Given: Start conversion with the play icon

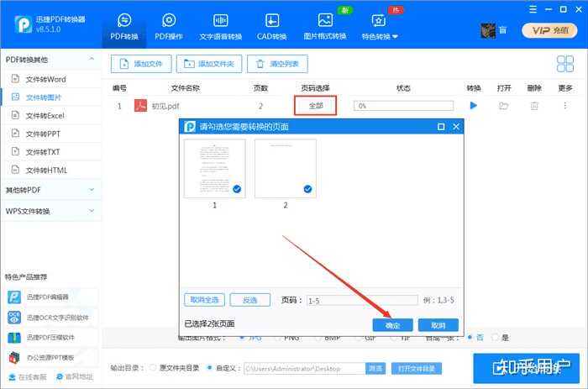Looking at the screenshot, I should click(x=474, y=105).
